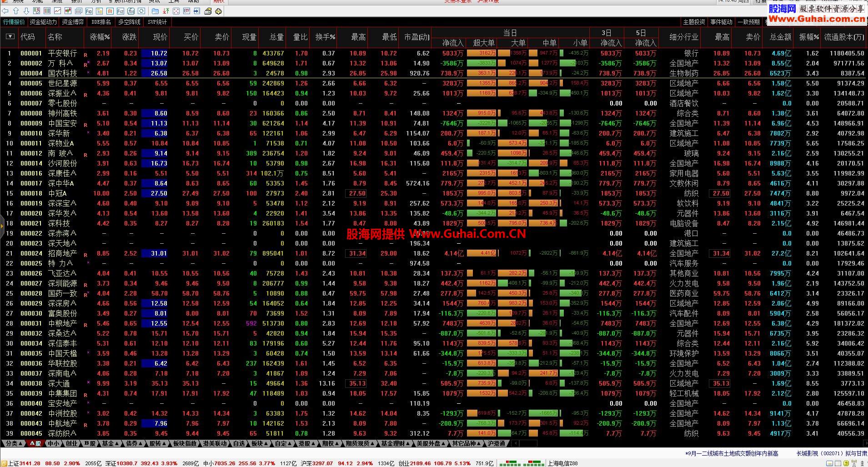Switch to the 资金驱动力 tab
The height and width of the screenshot is (467, 868).
(x=43, y=22)
